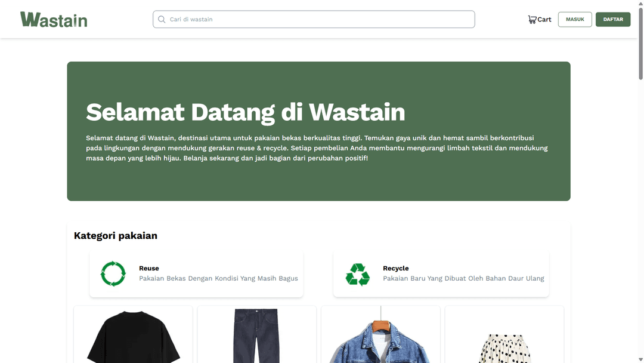This screenshot has width=644, height=363.
Task: Open the shopping cart icon
Action: pos(532,19)
